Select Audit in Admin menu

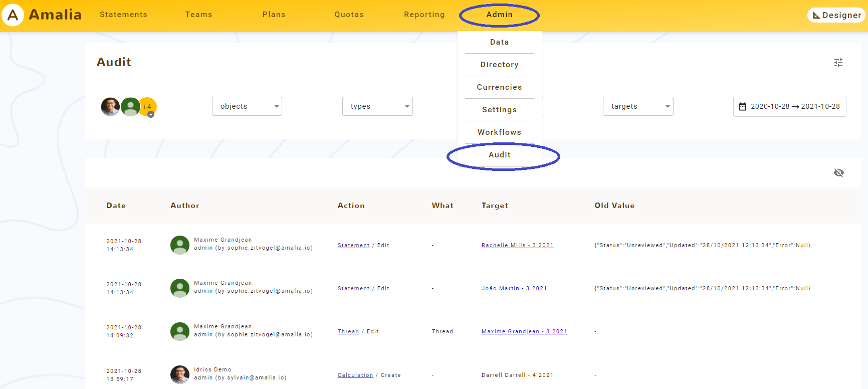pyautogui.click(x=500, y=155)
